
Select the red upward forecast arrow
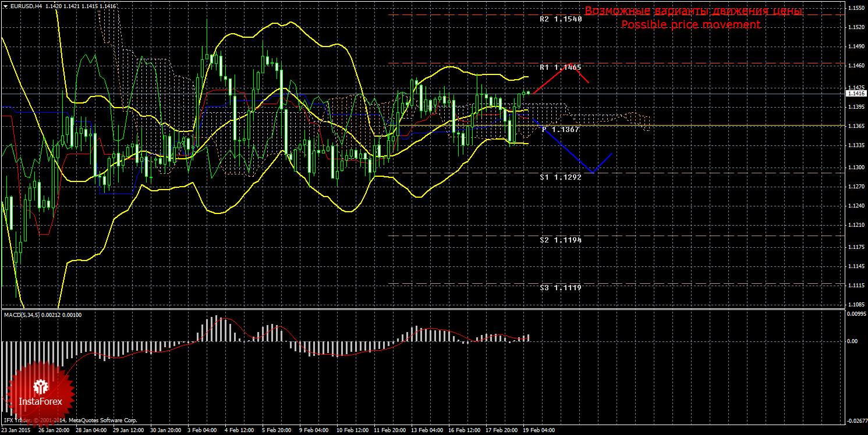(x=553, y=79)
